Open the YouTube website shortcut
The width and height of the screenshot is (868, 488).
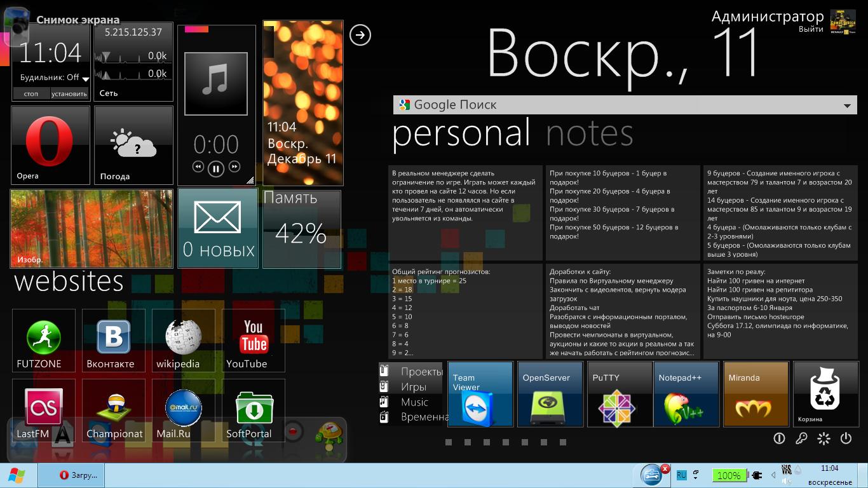(x=253, y=341)
